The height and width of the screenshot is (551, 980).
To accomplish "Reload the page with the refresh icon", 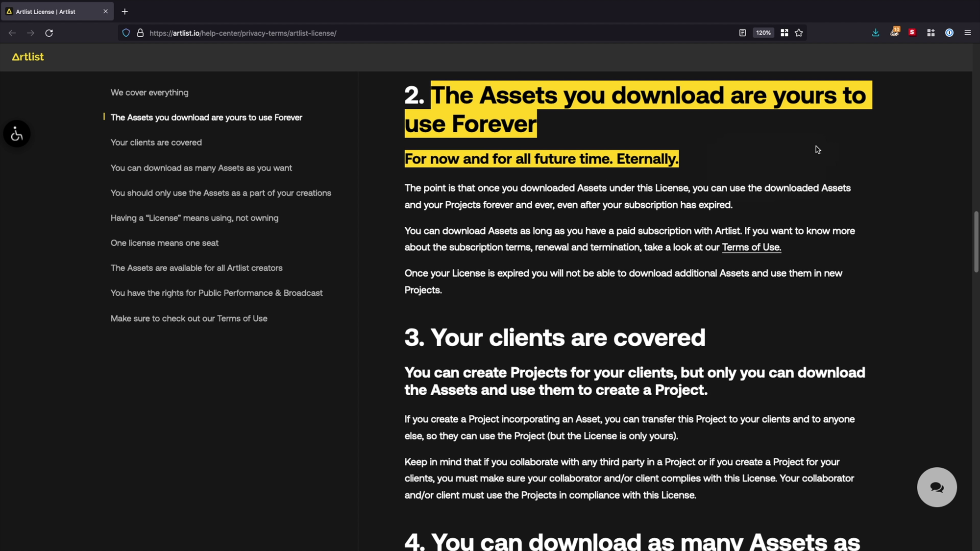I will 49,33.
